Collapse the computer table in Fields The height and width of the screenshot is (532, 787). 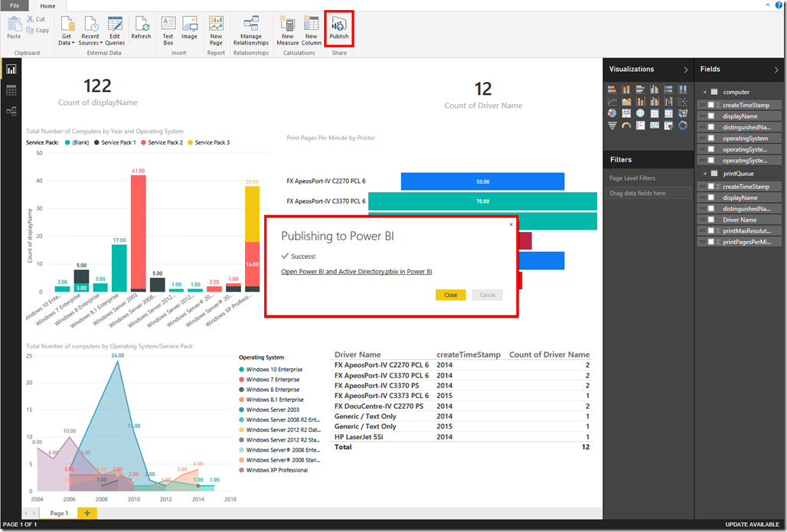704,92
